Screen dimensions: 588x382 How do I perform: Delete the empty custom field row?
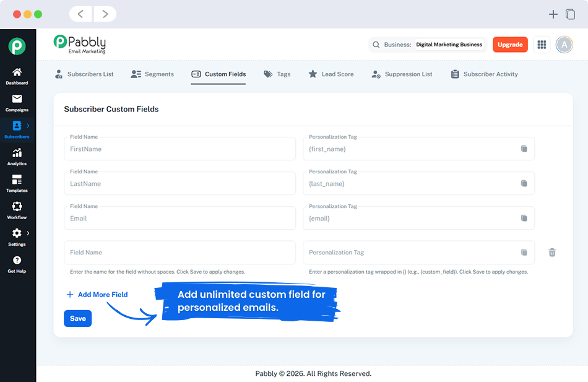tap(552, 252)
